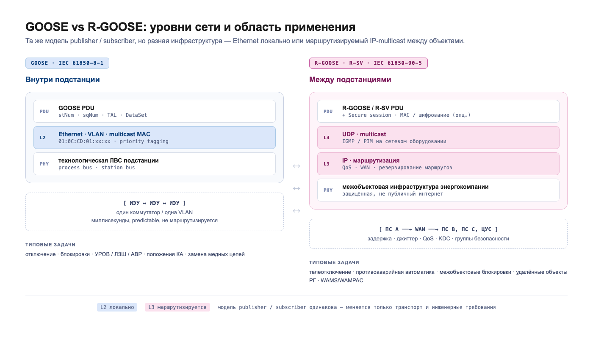Viewport: 593px width, 364px height.
Task: Select the "Ethernet · VLAN · multicast MAC" row title
Action: 104,134
